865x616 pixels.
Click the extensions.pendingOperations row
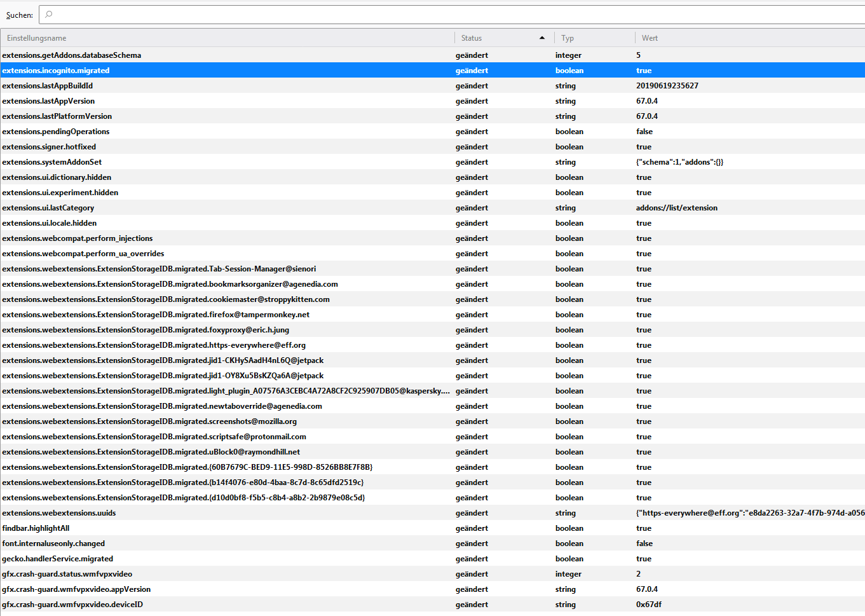click(56, 132)
